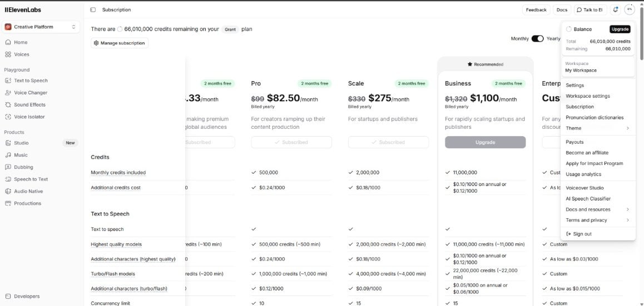Open the Docs button in header
644x306 pixels.
pos(562,10)
